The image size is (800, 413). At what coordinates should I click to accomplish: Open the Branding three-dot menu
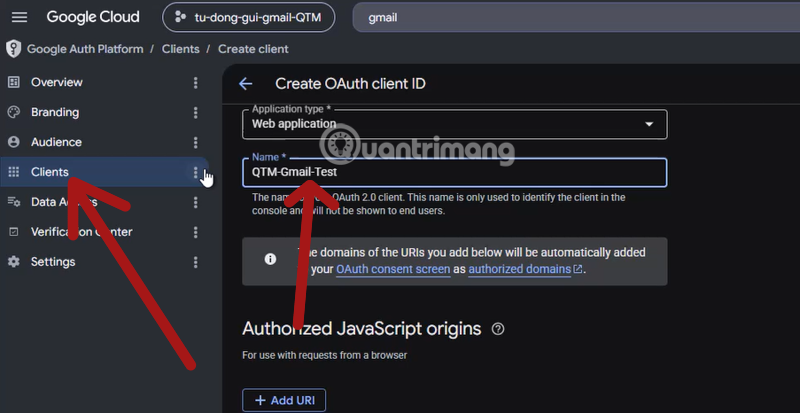pyautogui.click(x=195, y=113)
